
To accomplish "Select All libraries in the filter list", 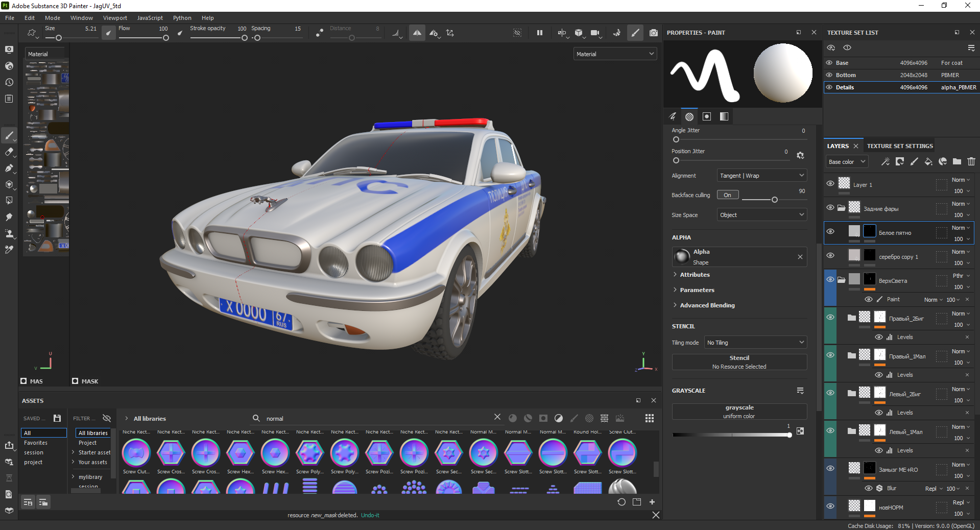I will [x=93, y=433].
